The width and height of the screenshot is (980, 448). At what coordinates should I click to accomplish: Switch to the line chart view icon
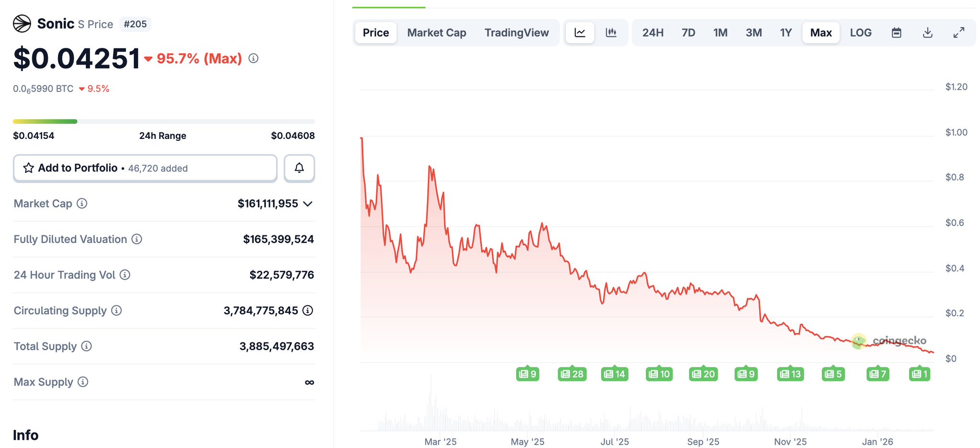click(580, 33)
